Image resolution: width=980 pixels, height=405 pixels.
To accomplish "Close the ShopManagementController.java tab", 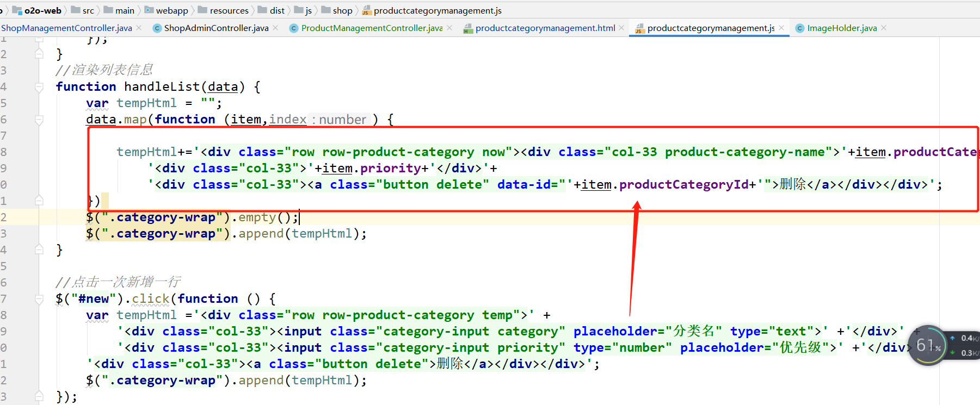I will tap(139, 28).
